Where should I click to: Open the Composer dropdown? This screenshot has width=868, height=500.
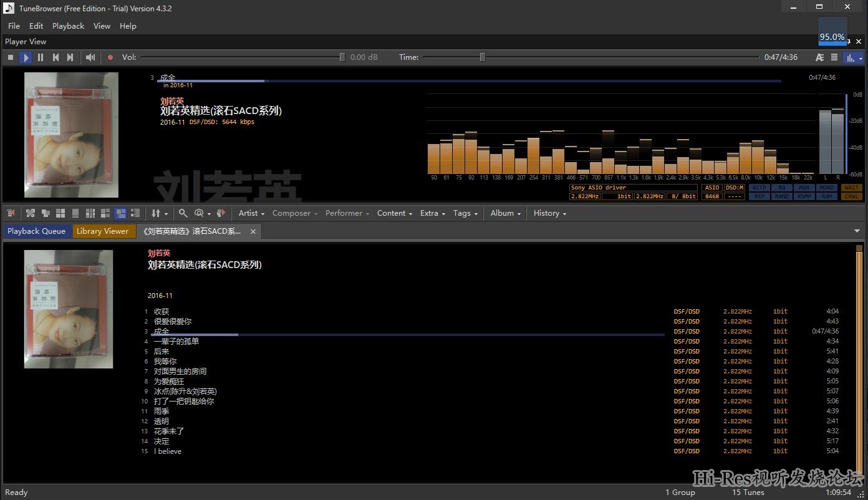click(x=295, y=213)
